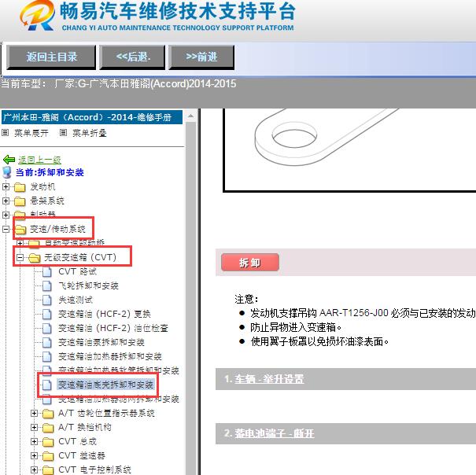The width and height of the screenshot is (476, 475).
Task: Click the 当前:拆卸和安装 database icon
Action: pos(6,172)
